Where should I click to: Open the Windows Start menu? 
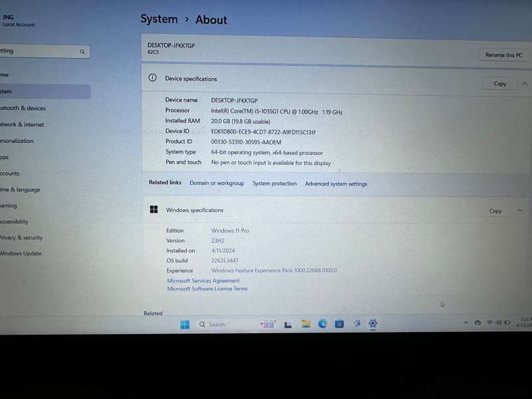[185, 325]
